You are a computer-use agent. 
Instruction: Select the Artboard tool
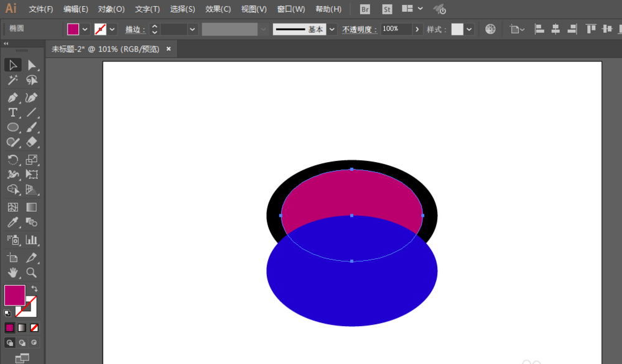pyautogui.click(x=12, y=257)
